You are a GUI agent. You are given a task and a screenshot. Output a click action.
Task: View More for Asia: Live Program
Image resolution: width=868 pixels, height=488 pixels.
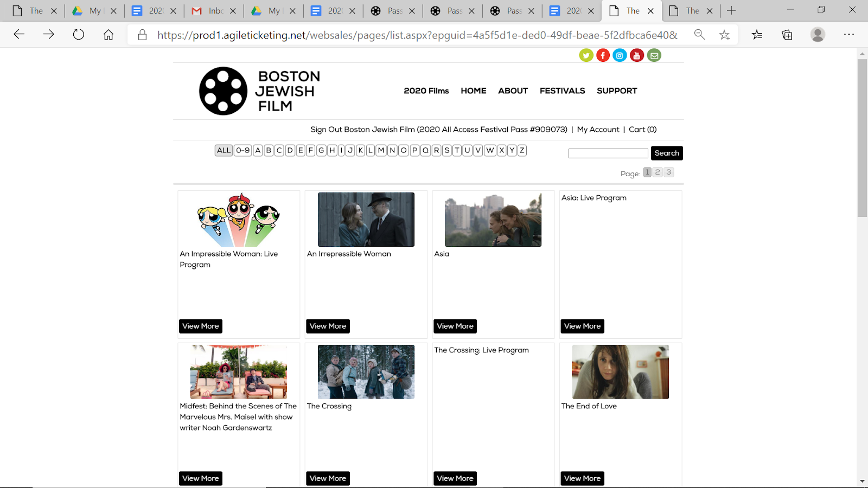(583, 326)
